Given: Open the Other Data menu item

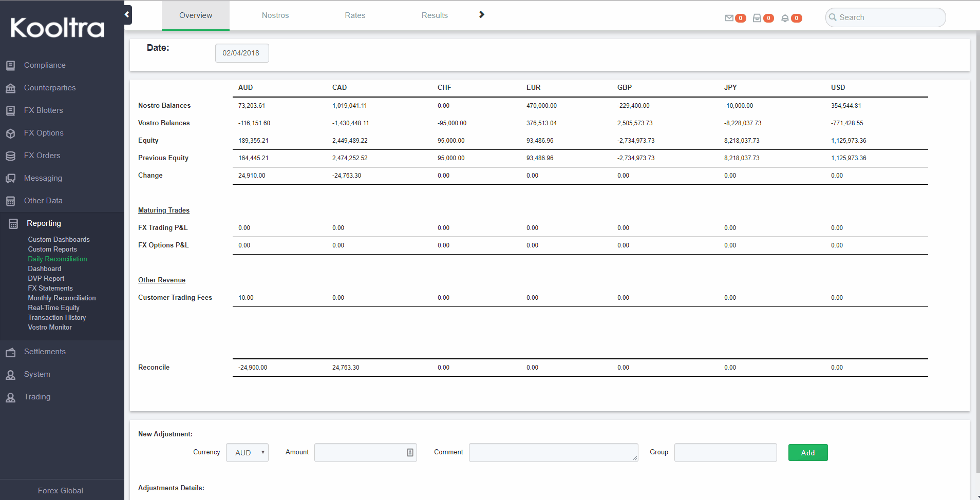Looking at the screenshot, I should 43,201.
